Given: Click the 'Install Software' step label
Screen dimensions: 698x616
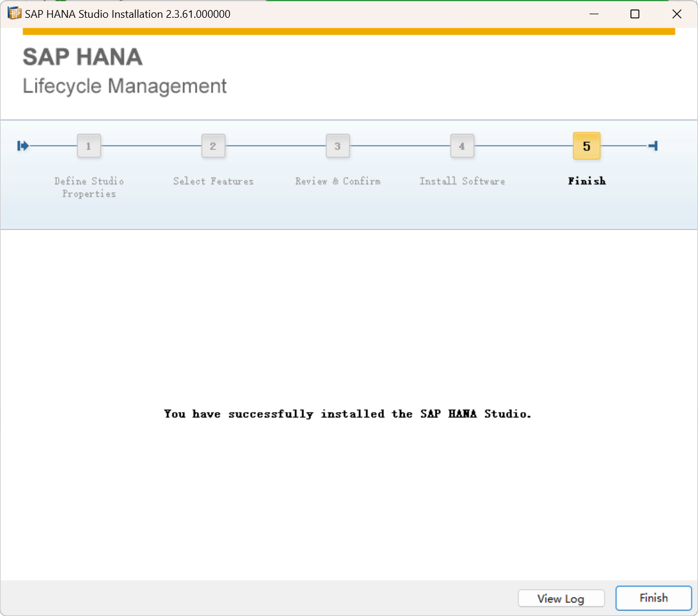Looking at the screenshot, I should (x=462, y=181).
